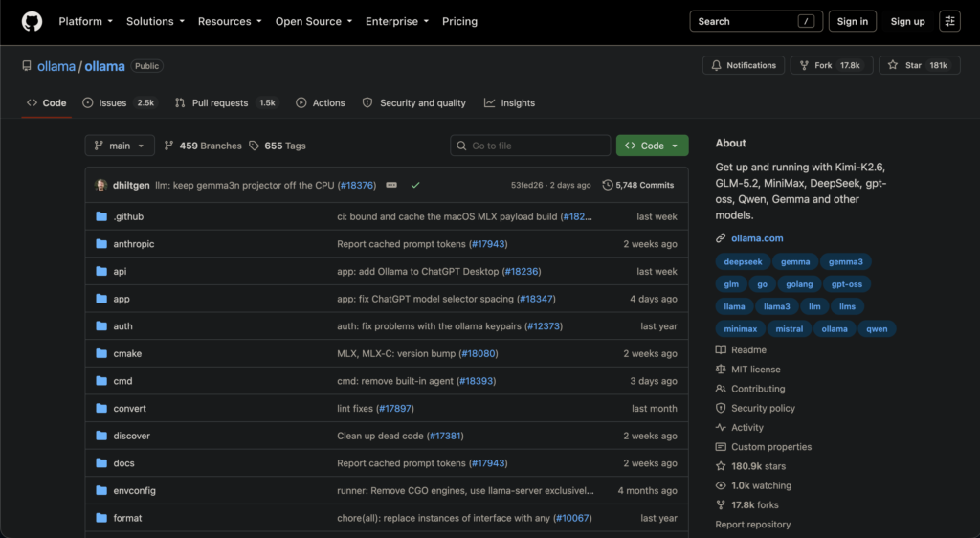Image resolution: width=980 pixels, height=538 pixels.
Task: Click the deepseek topic tag
Action: [743, 261]
